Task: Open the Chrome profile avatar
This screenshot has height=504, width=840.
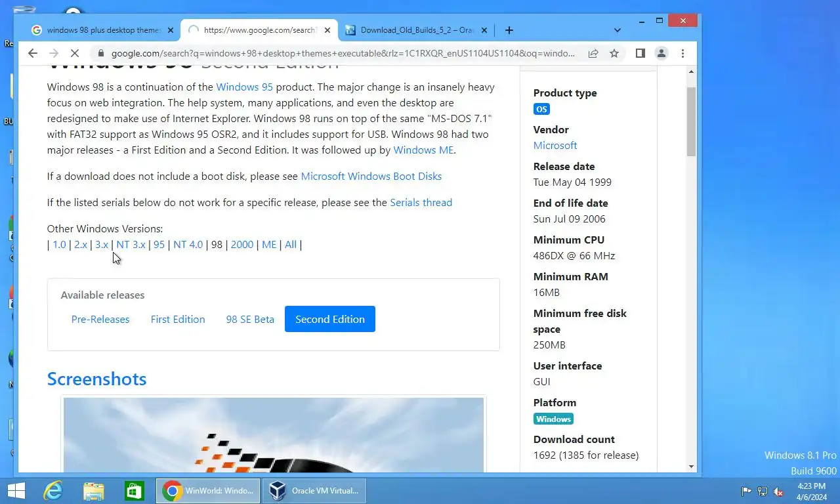Action: [x=661, y=53]
